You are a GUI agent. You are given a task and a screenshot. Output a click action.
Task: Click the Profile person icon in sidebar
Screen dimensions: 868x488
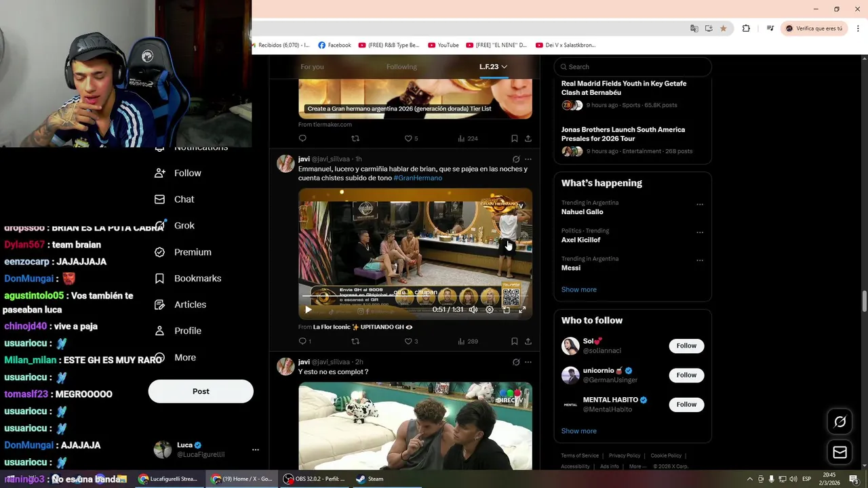click(x=159, y=331)
